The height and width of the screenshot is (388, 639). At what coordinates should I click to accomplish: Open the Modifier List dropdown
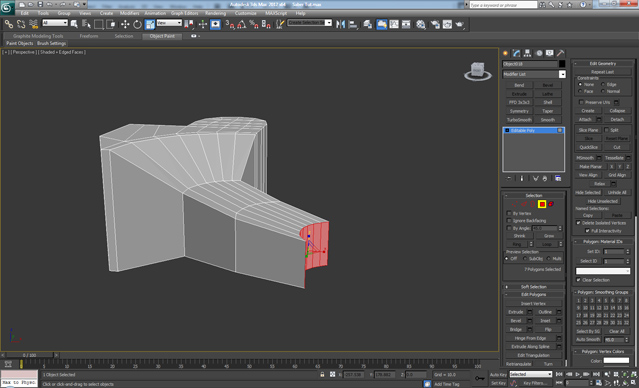point(562,74)
